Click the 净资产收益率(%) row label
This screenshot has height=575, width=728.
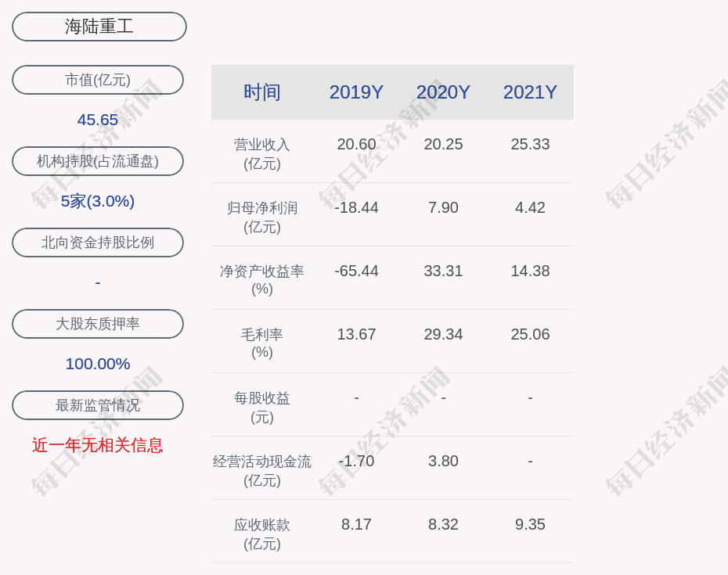[262, 280]
